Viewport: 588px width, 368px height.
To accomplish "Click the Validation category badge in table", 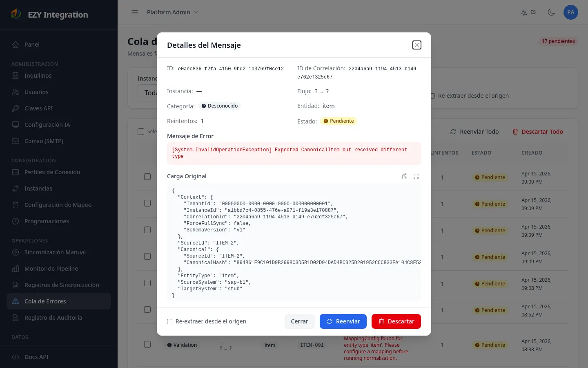I will pyautogui.click(x=182, y=345).
